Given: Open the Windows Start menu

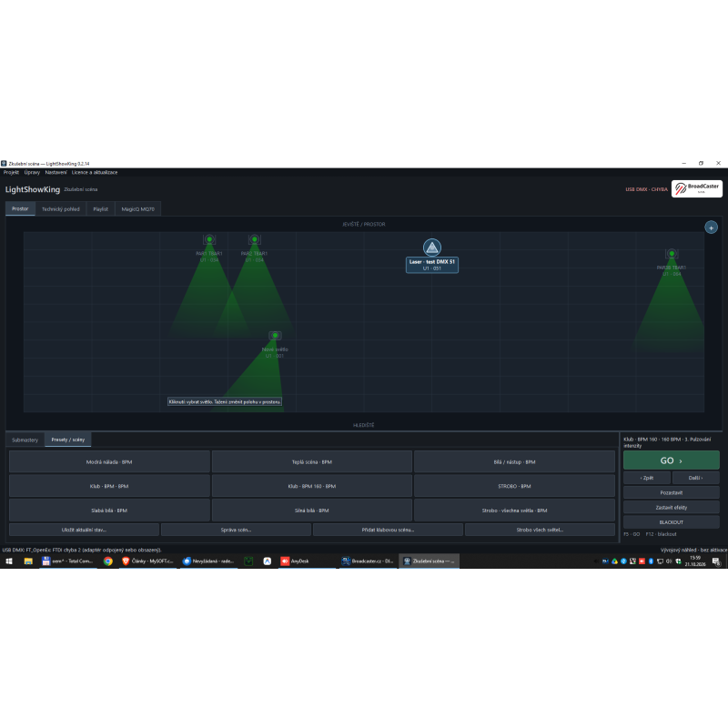Looking at the screenshot, I should [x=9, y=561].
